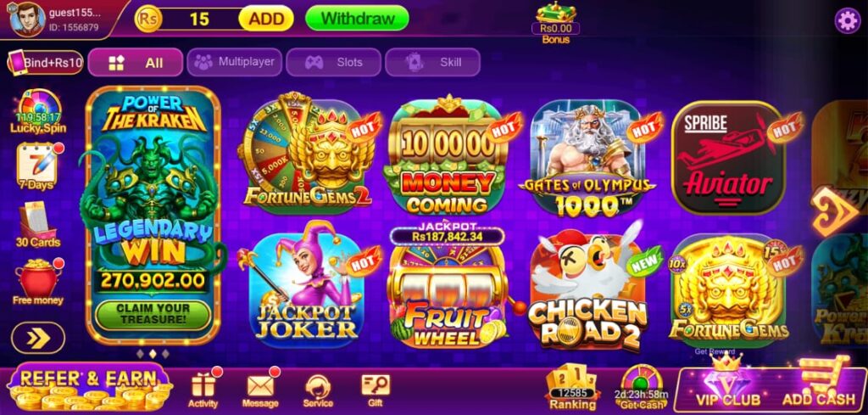Open the 7 Days calendar reward
Screen dimensions: 868x415
coord(37,166)
